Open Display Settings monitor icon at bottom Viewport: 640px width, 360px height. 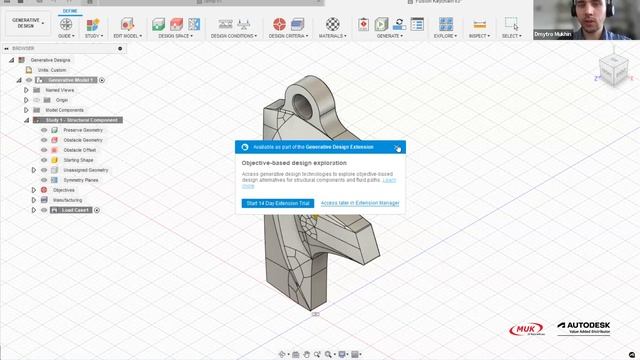point(342,354)
